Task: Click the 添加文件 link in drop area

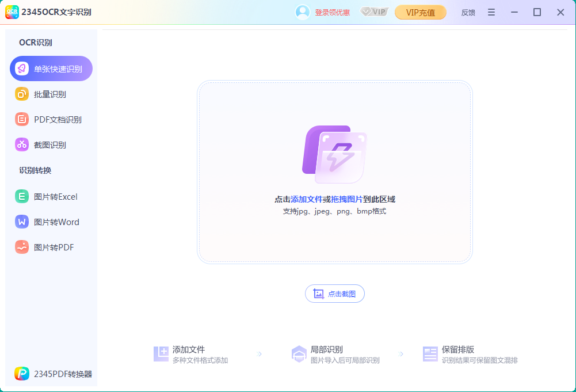Action: click(306, 199)
